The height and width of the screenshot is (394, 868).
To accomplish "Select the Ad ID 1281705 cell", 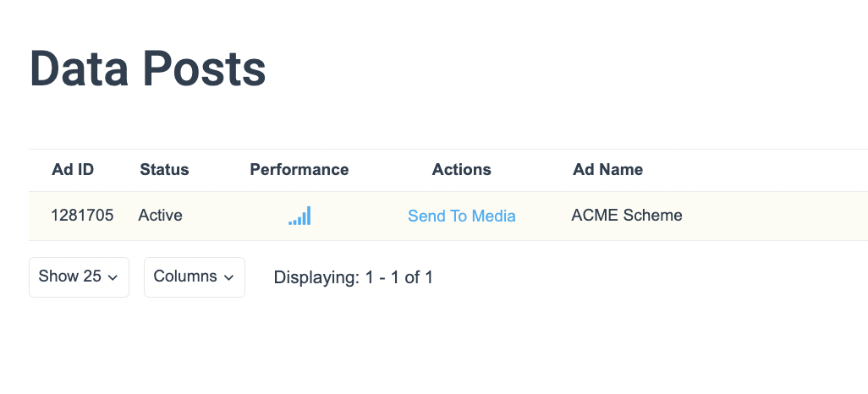I will [82, 216].
